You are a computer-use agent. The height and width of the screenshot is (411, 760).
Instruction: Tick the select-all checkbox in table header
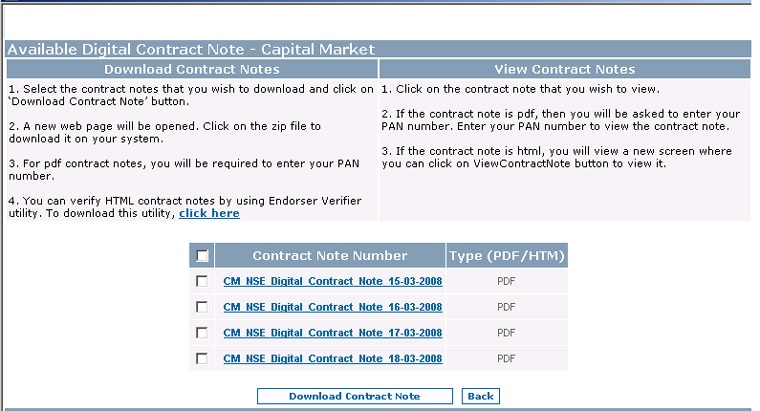[x=202, y=256]
